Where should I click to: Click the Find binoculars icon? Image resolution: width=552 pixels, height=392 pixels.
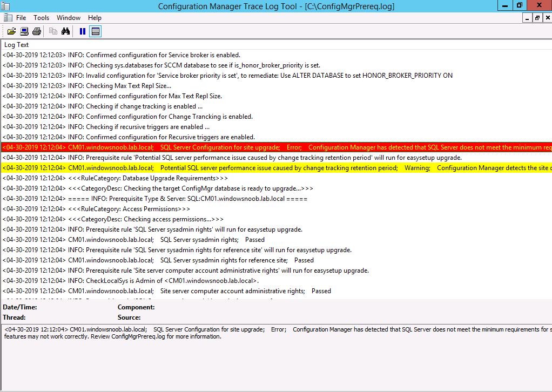point(65,32)
